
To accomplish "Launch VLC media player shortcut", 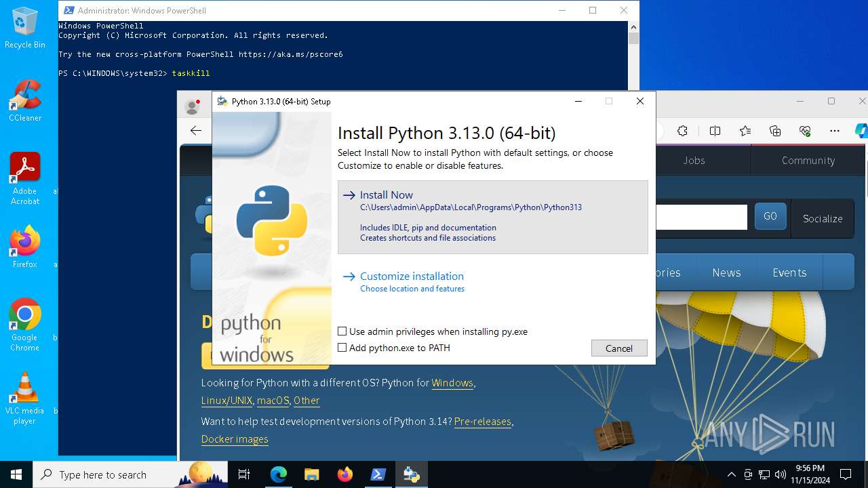I will tap(25, 399).
